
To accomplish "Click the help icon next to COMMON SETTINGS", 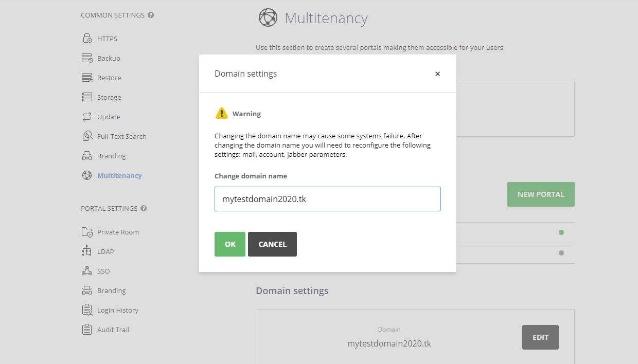I will (x=150, y=15).
